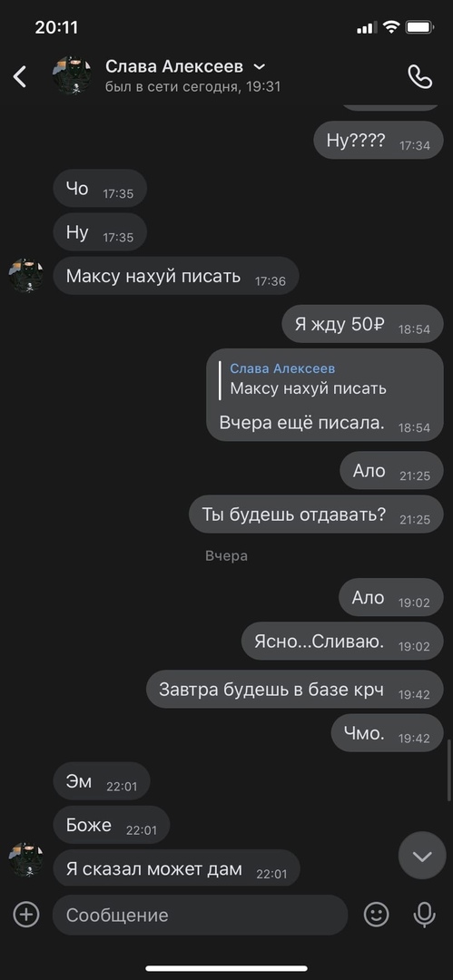
Task: Tap sender avatar beside 'Максу' message
Action: click(26, 276)
